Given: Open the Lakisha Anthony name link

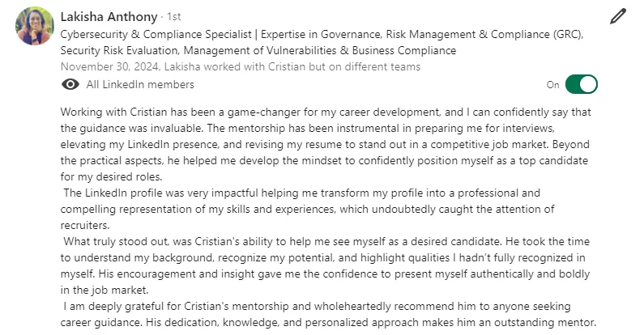Looking at the screenshot, I should click(x=109, y=17).
